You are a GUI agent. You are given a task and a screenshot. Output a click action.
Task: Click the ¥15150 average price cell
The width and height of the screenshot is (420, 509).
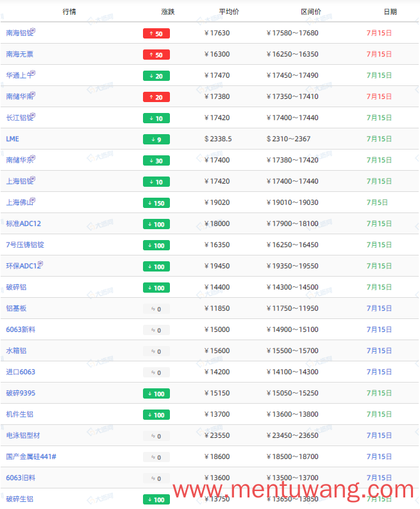click(217, 393)
